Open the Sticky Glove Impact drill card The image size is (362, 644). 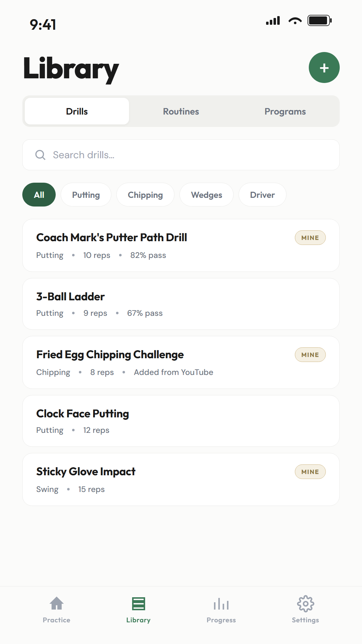pos(155,479)
